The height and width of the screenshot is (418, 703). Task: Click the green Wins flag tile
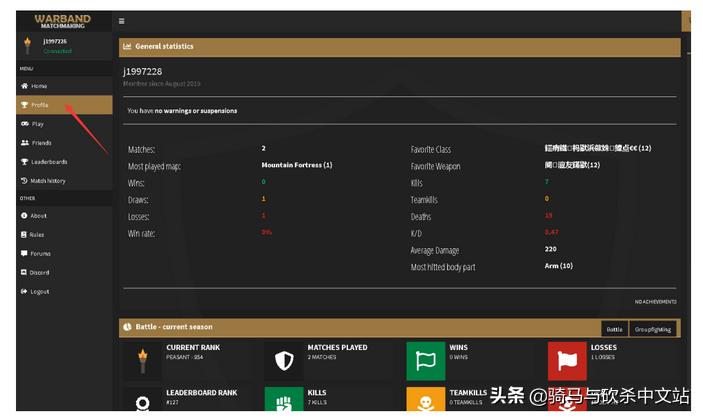pos(425,360)
